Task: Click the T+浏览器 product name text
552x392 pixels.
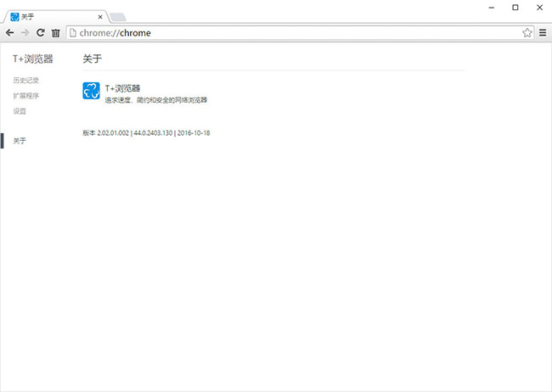Action: [122, 88]
